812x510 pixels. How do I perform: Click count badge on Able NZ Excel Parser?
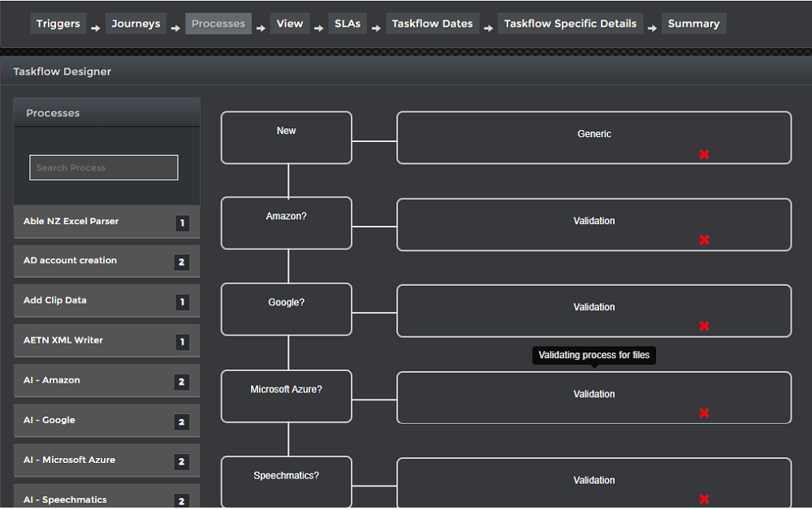click(x=183, y=223)
